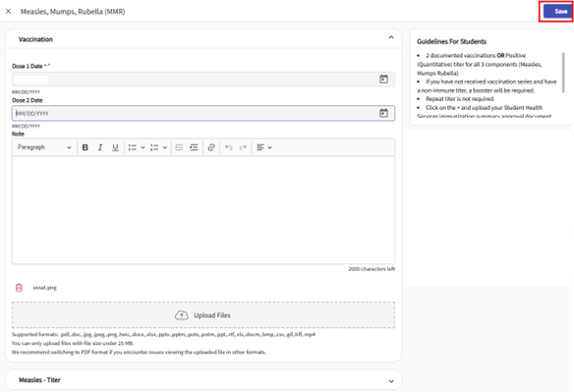Increase indent in note editor

click(x=194, y=147)
